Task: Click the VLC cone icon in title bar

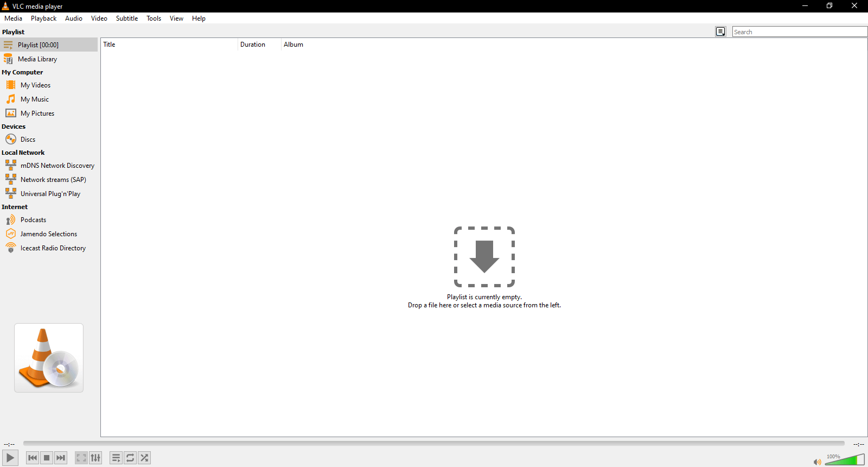Action: [5, 6]
